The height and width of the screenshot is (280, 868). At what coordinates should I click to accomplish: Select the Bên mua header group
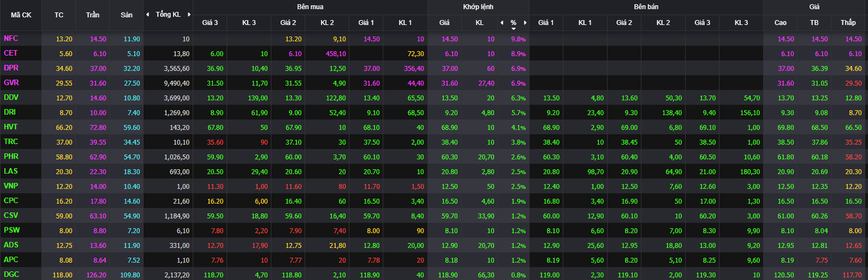coord(310,6)
